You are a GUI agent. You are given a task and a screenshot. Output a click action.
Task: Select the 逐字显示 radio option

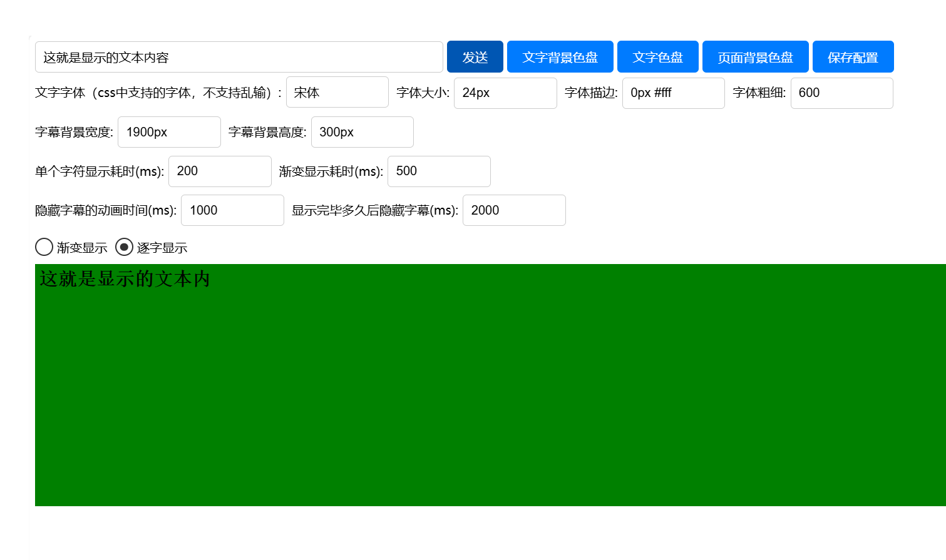[x=124, y=247]
